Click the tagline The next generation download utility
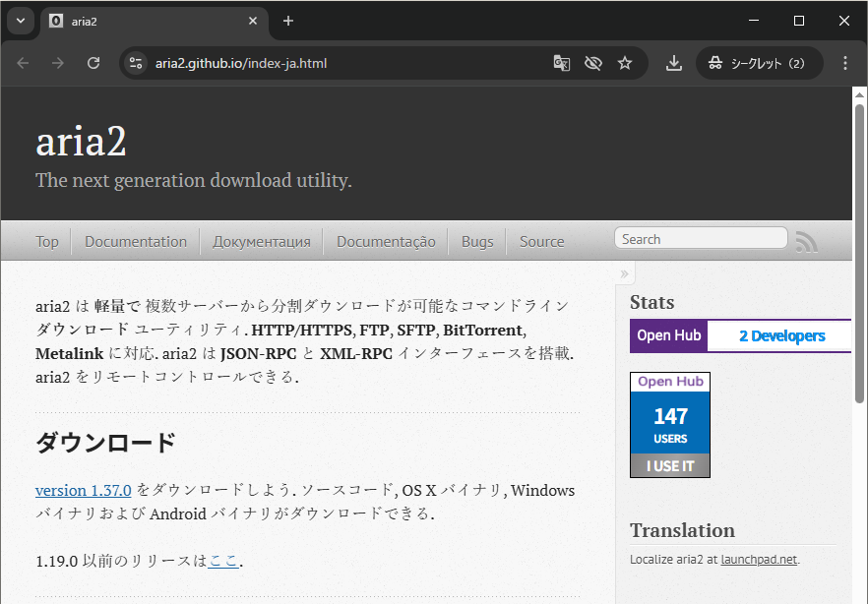 193,180
